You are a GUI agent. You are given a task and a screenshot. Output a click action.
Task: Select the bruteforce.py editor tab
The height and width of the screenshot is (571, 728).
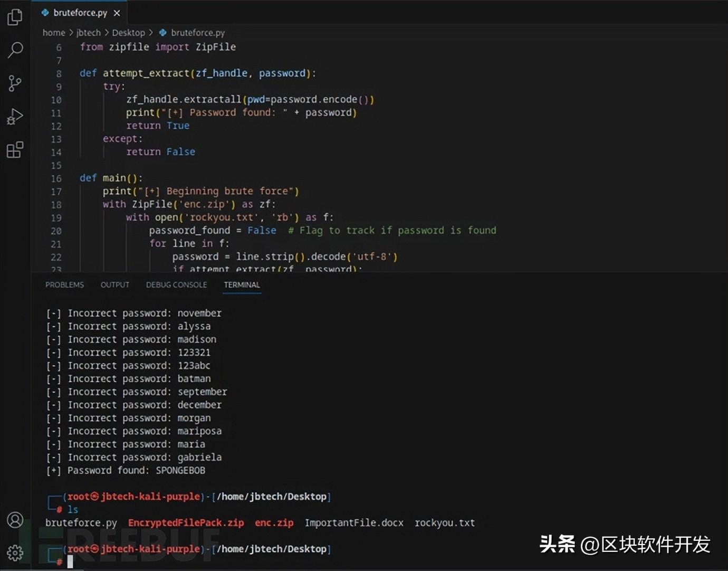pos(80,13)
